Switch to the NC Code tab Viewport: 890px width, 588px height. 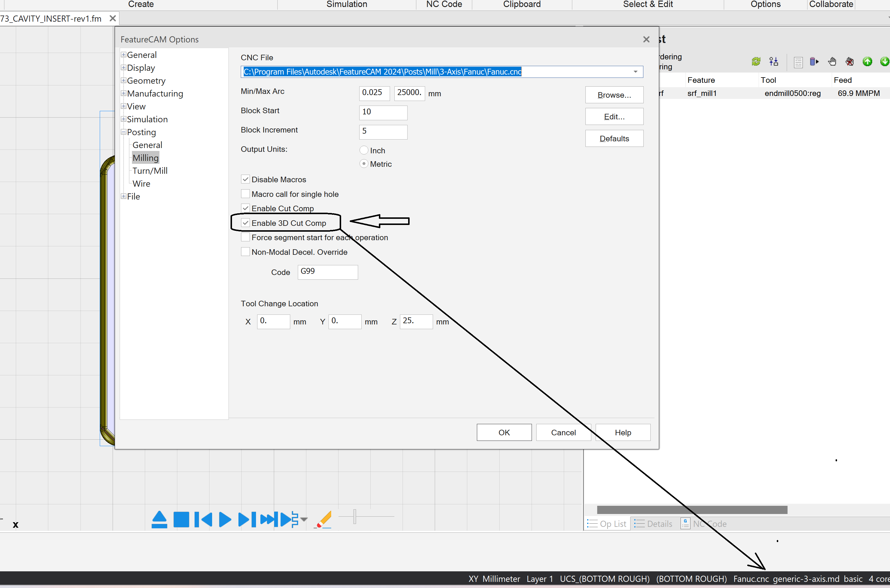point(444,4)
